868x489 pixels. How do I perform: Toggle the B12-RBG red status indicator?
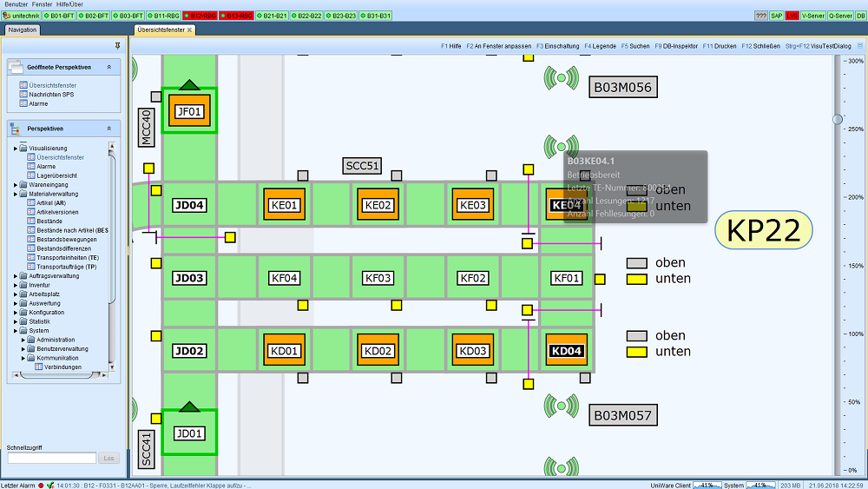point(200,16)
